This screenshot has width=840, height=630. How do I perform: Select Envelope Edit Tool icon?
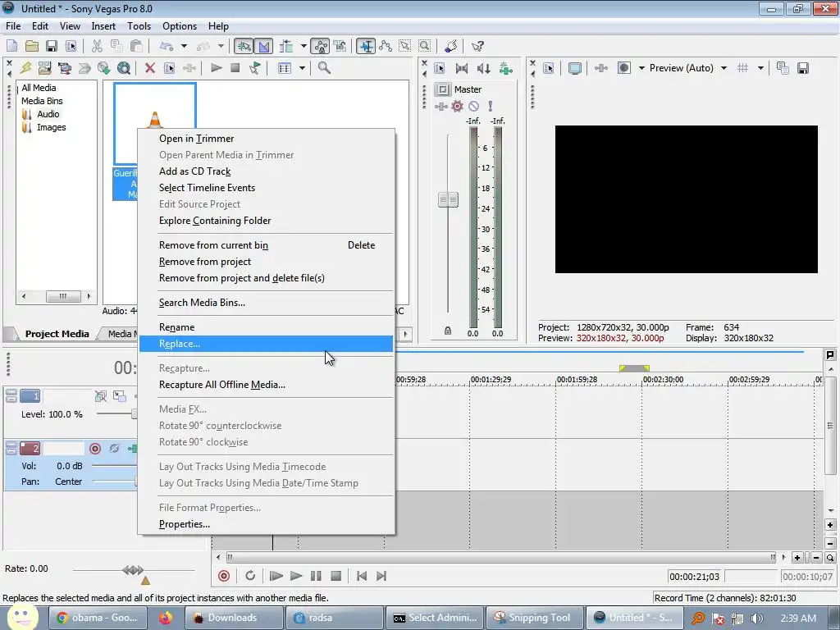pyautogui.click(x=386, y=46)
